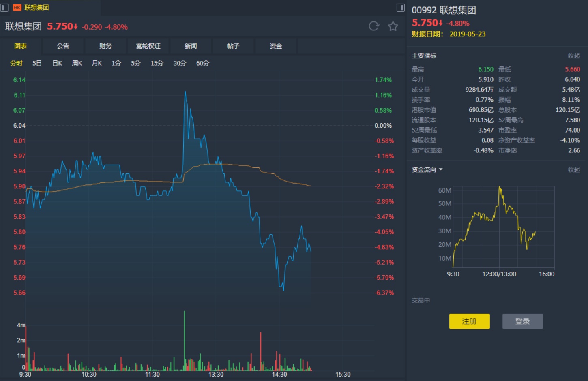The image size is (588, 381).
Task: Click the tallest green volume bar
Action: 185,340
